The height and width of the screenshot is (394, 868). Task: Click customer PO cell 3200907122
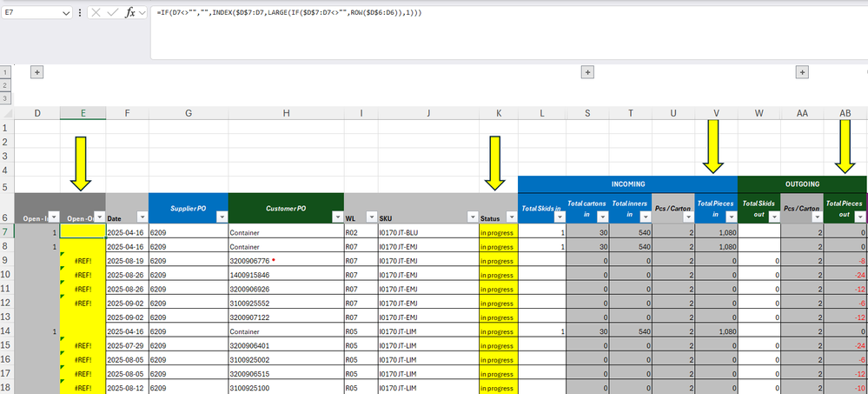coord(286,317)
